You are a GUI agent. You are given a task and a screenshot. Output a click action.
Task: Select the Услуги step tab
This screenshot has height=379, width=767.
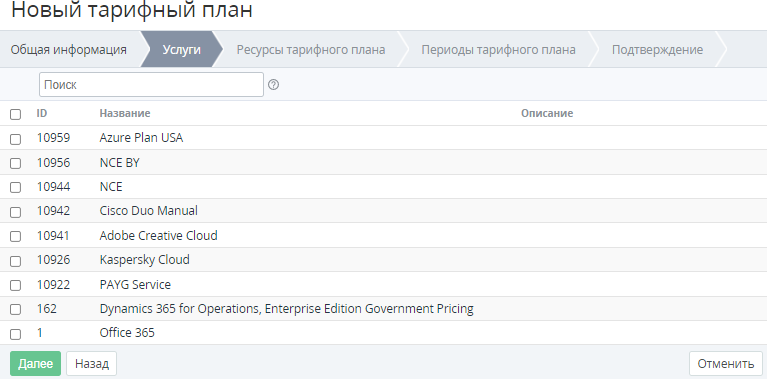click(x=181, y=49)
